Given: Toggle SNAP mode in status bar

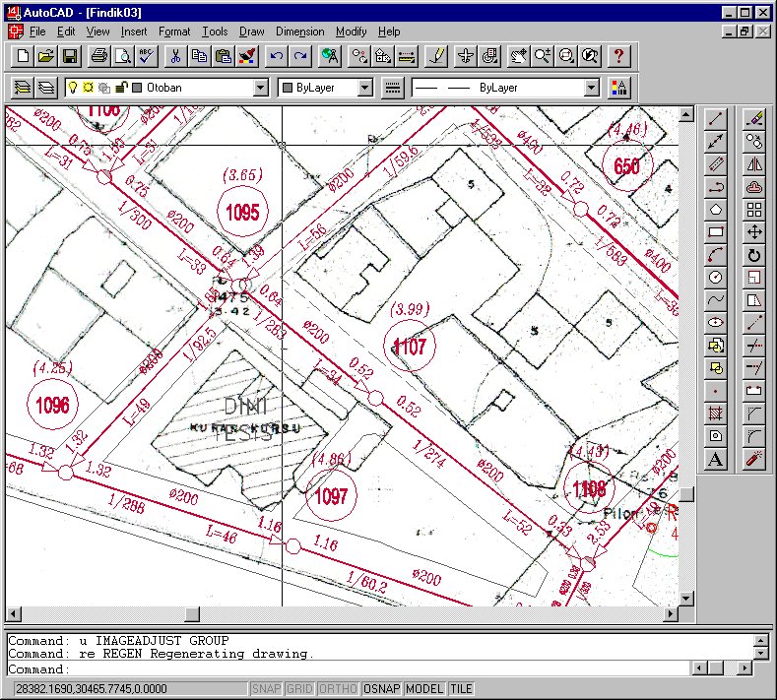Looking at the screenshot, I should click(x=266, y=689).
